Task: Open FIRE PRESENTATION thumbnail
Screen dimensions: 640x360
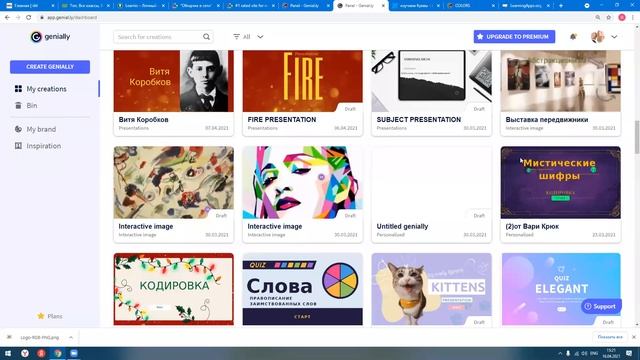Action: point(302,81)
